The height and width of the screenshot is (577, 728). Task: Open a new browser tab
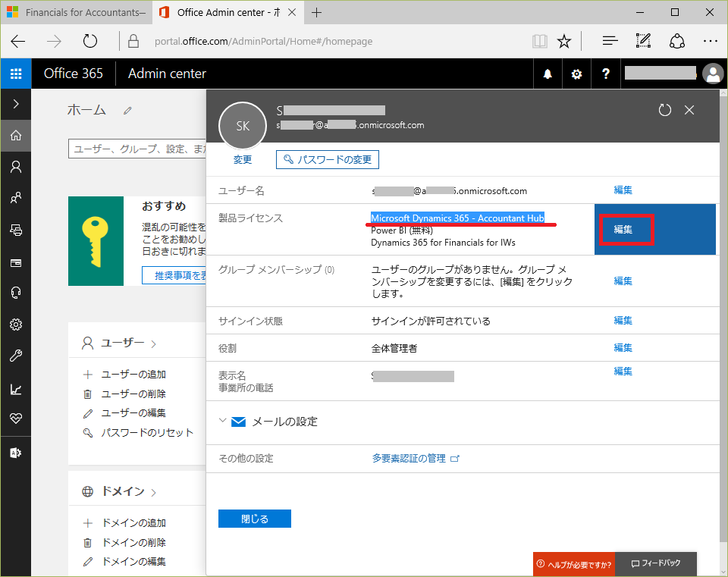point(317,13)
